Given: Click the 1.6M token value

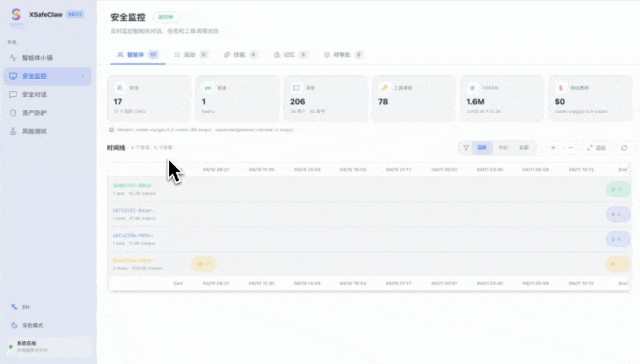Looking at the screenshot, I should click(475, 102).
